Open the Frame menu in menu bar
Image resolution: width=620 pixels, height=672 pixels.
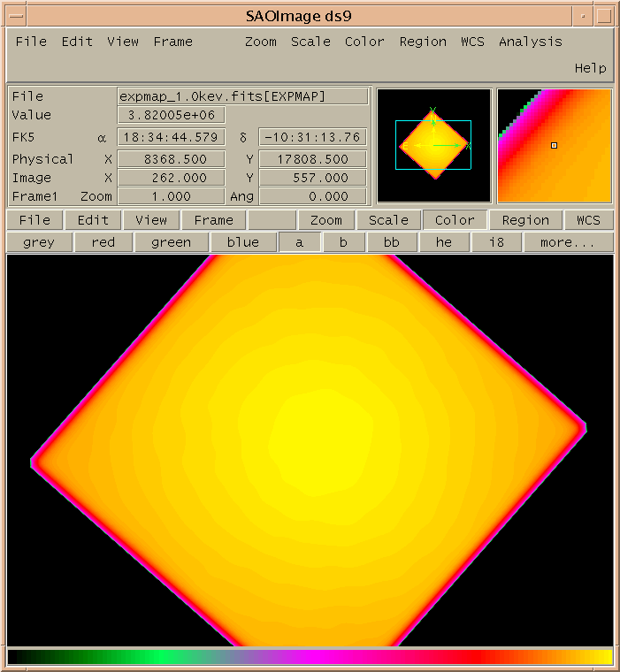pos(172,42)
